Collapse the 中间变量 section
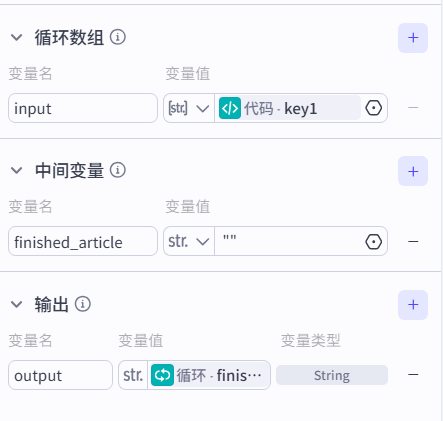This screenshot has width=443, height=421. click(x=16, y=170)
